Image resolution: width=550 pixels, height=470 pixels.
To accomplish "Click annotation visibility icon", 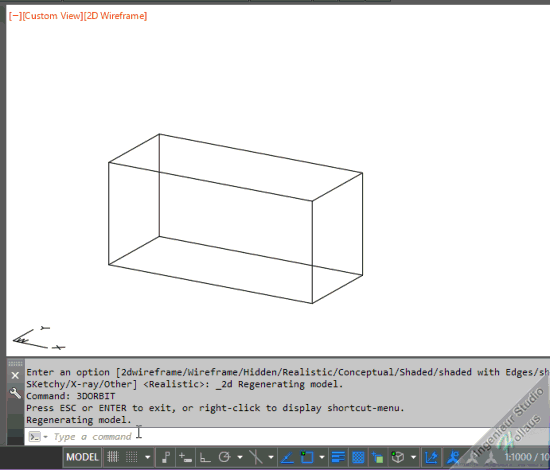I will click(x=453, y=457).
